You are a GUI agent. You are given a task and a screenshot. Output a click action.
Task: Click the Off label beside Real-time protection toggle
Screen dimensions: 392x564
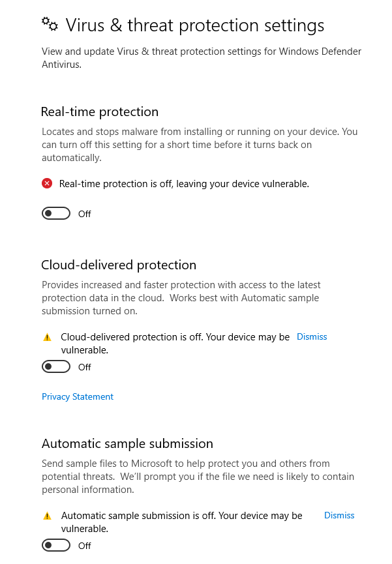pyautogui.click(x=85, y=214)
